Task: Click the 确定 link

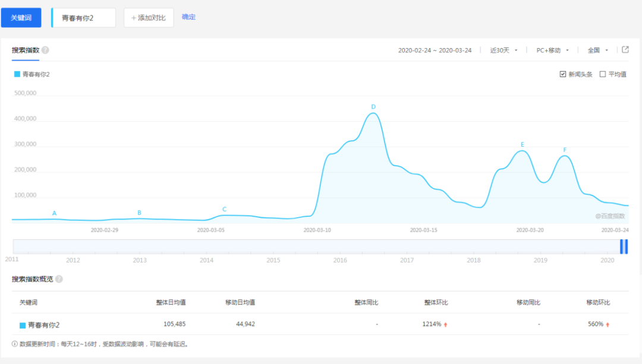Action: (x=189, y=17)
